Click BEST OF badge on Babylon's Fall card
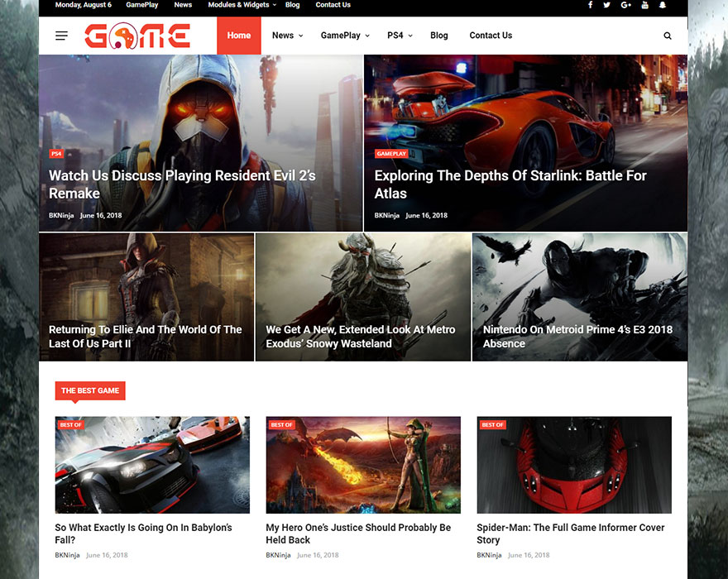This screenshot has height=579, width=728. (x=71, y=425)
